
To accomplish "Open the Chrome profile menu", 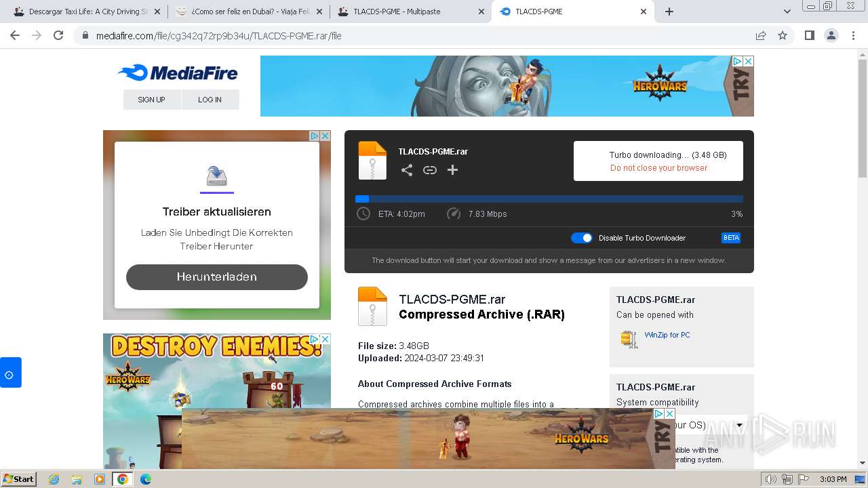I will click(831, 35).
